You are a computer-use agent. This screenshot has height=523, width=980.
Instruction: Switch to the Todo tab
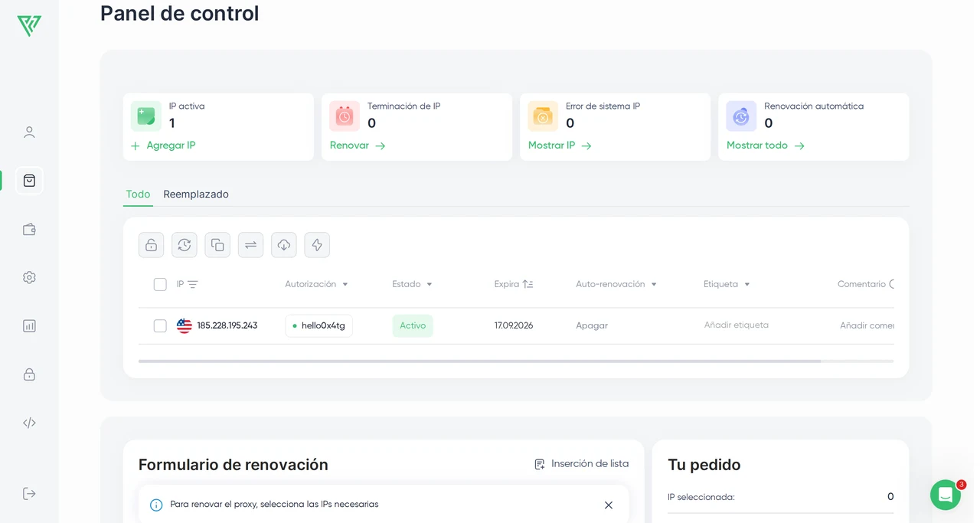pos(138,194)
